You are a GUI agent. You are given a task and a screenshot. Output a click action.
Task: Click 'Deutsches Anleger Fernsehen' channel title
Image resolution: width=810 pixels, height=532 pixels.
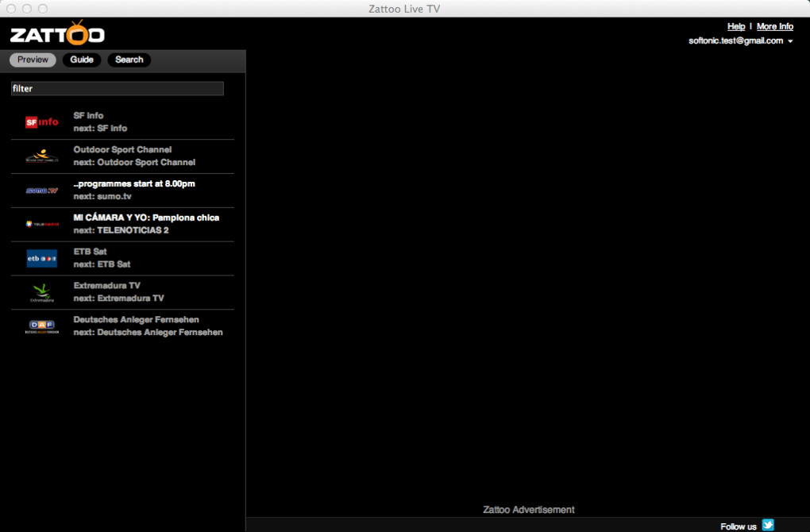click(x=136, y=320)
